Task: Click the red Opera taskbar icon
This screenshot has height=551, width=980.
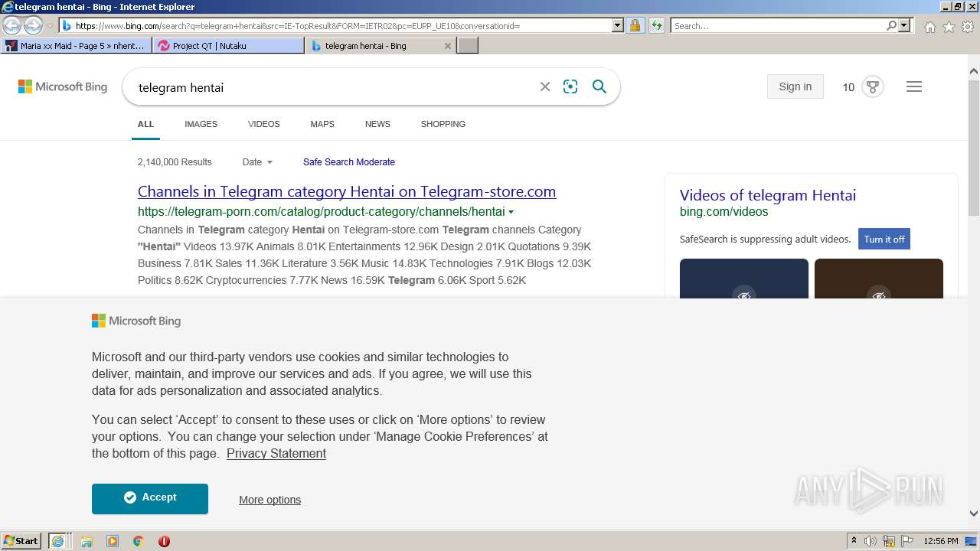Action: tap(164, 541)
